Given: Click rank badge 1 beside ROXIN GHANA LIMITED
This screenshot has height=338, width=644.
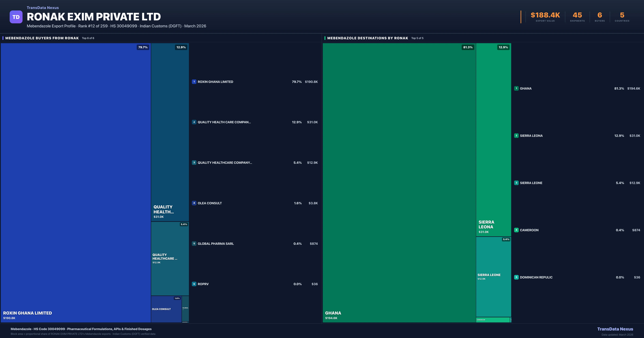Looking at the screenshot, I should [x=194, y=82].
